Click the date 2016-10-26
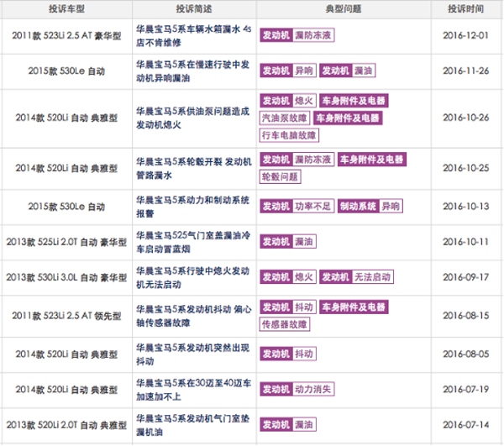504x446 pixels. (465, 118)
